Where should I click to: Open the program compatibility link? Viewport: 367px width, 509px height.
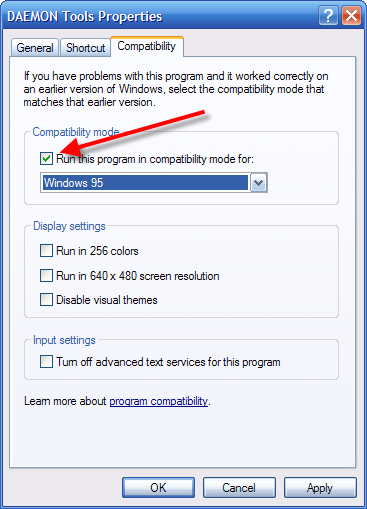(x=159, y=401)
